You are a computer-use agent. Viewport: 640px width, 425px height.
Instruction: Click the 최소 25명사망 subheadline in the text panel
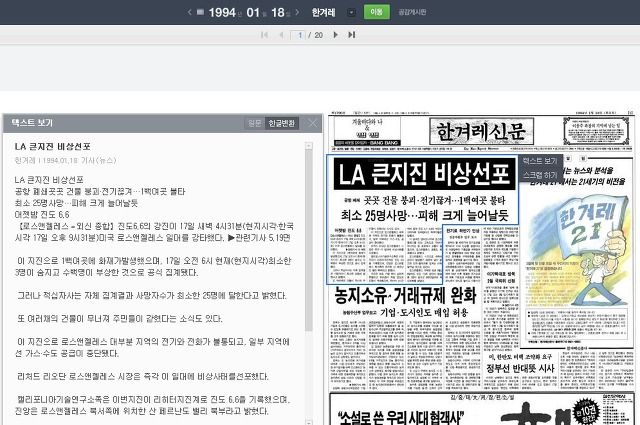tap(76, 203)
